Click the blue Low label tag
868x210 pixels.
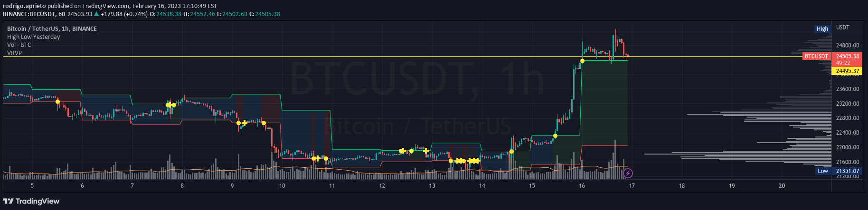tap(823, 171)
